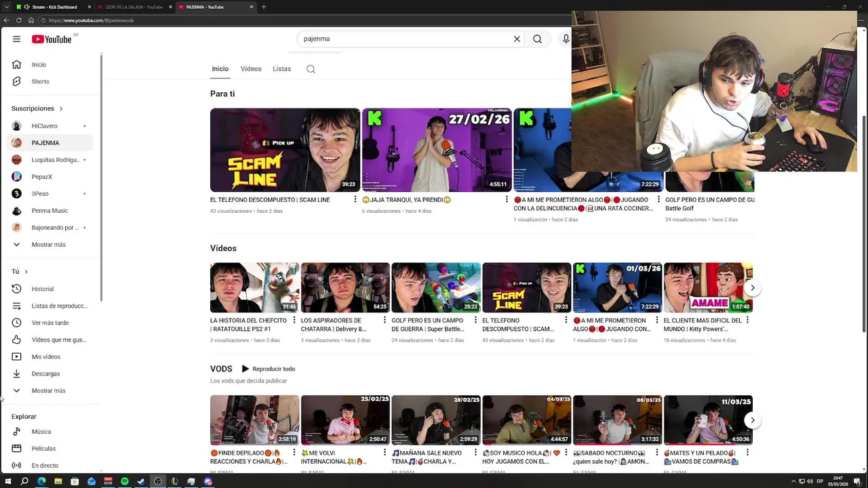Mute the Kick Dashboard tab audio
Screen dimensions: 868x488
(26, 7)
